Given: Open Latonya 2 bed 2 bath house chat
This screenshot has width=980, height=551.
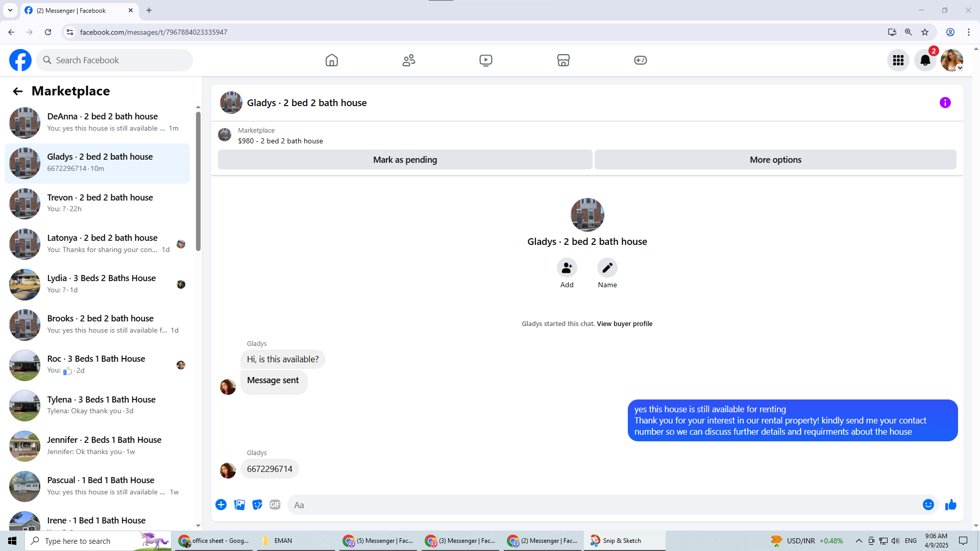Looking at the screenshot, I should 97,244.
